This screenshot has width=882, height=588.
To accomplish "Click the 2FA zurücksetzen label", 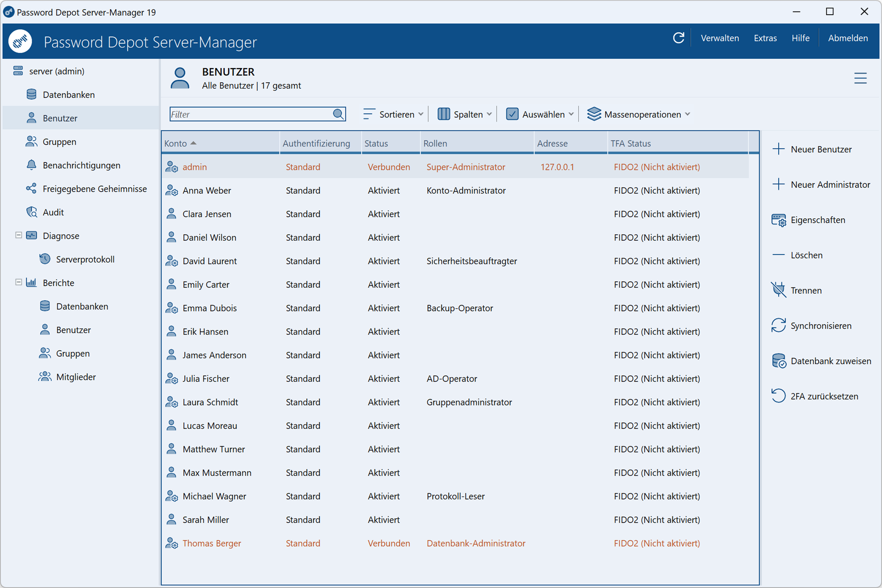I will point(824,396).
